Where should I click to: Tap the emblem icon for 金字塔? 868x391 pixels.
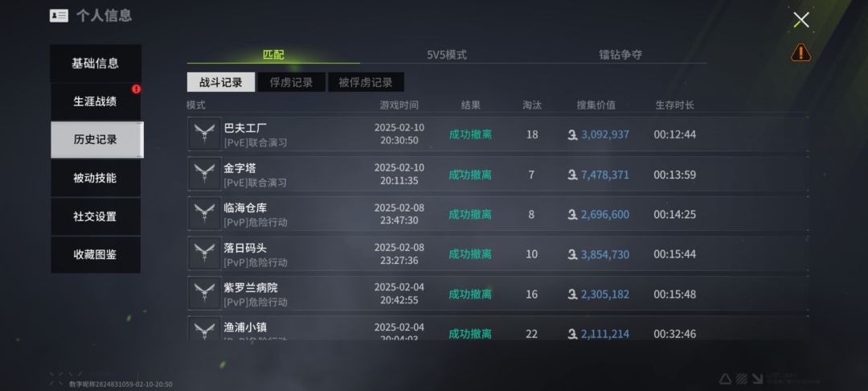click(204, 174)
